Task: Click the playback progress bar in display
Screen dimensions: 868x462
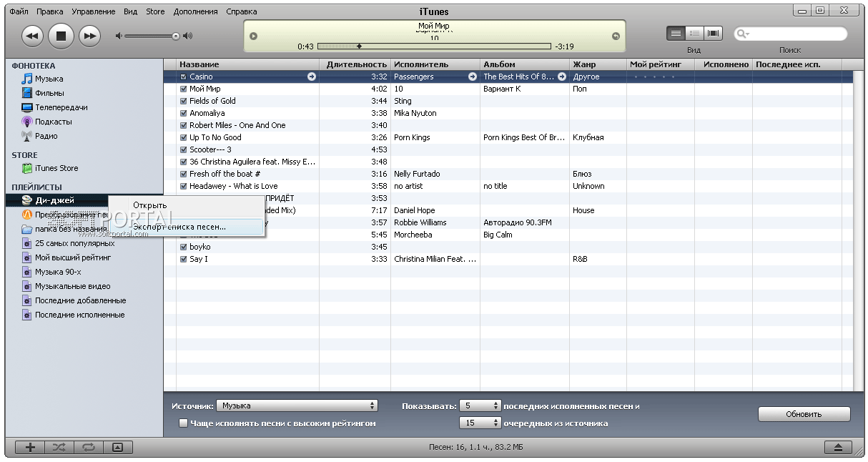Action: [434, 46]
